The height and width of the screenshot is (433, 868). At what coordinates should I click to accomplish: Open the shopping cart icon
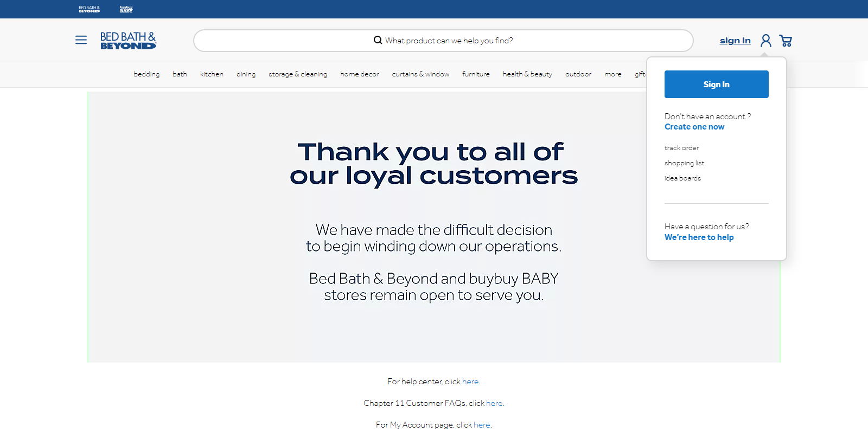tap(786, 41)
